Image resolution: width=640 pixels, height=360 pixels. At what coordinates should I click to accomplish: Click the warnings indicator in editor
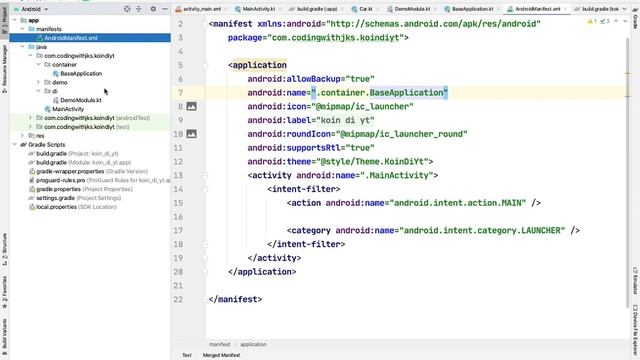click(x=592, y=21)
